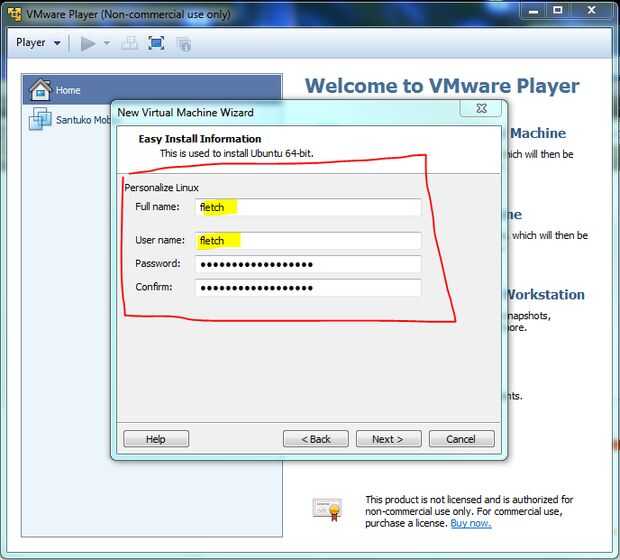
Task: Click the Confirm password field
Action: tap(308, 288)
